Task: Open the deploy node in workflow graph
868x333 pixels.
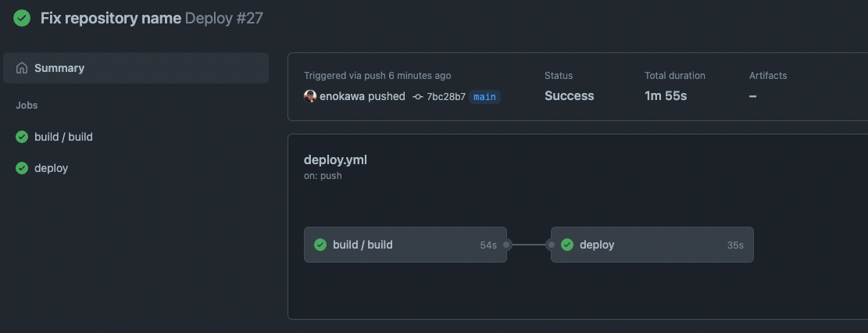Action: click(652, 245)
